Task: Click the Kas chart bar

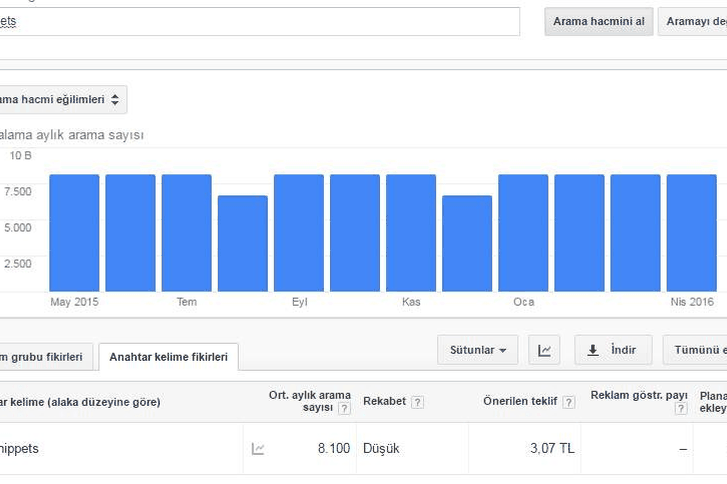Action: click(411, 233)
